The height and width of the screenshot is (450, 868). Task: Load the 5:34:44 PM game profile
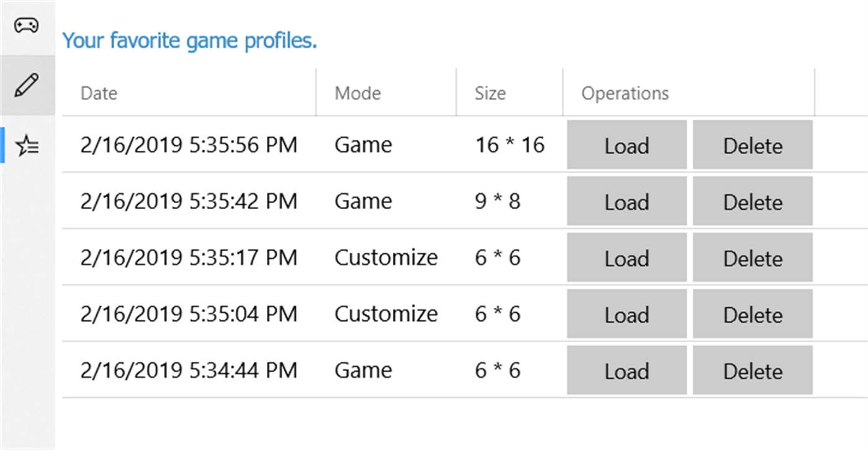(x=627, y=371)
